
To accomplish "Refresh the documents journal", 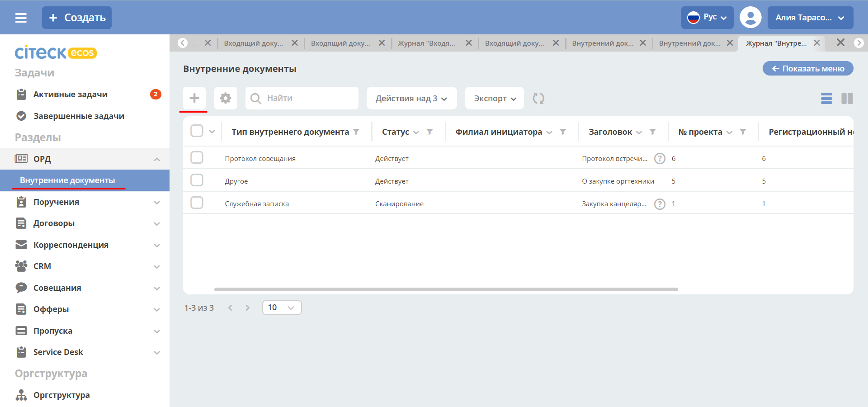I will pos(538,98).
